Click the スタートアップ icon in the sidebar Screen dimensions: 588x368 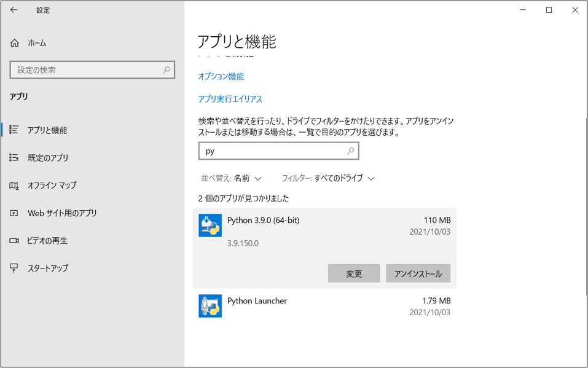click(x=14, y=268)
